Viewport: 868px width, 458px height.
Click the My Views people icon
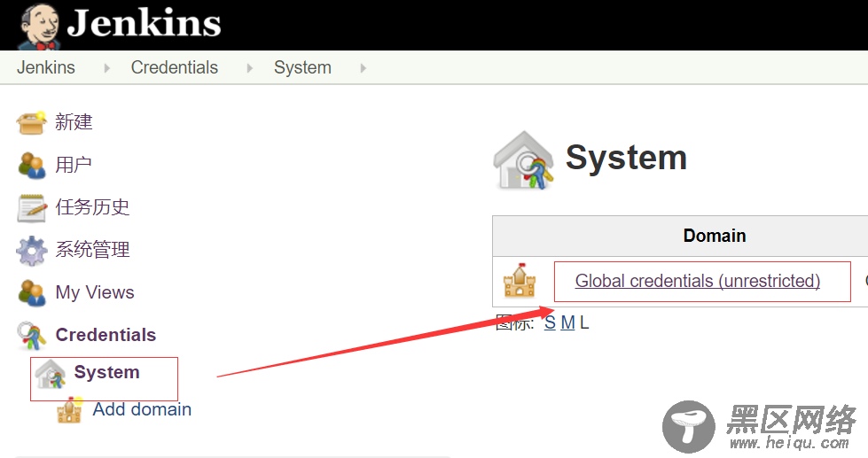click(x=32, y=292)
